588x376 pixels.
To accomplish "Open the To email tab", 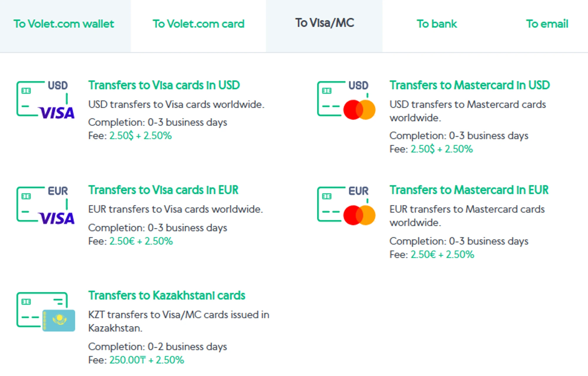I will (x=547, y=24).
